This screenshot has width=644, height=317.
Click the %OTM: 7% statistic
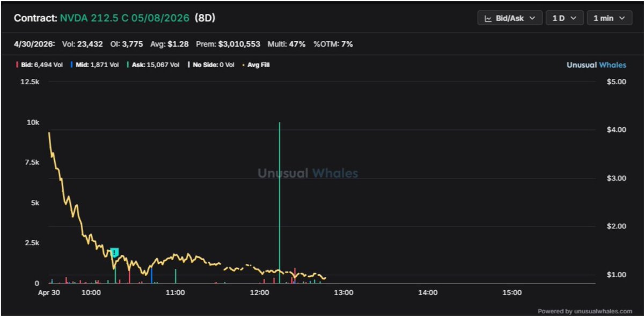[x=333, y=44]
